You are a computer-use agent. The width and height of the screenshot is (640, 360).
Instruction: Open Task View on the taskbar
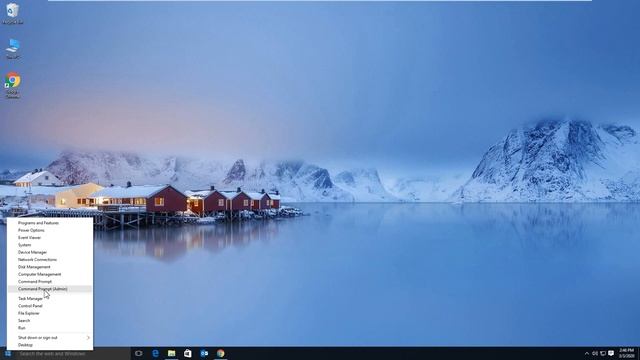click(139, 353)
